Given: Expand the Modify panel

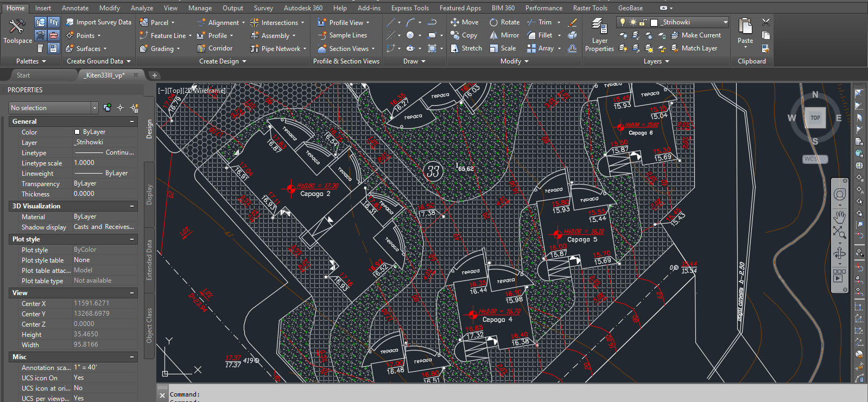Looking at the screenshot, I should click(x=514, y=61).
